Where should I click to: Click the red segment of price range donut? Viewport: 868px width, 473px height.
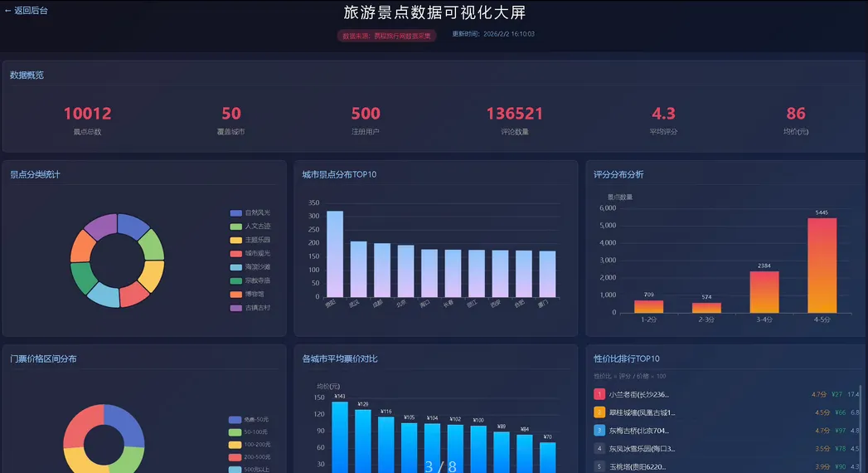[83, 426]
